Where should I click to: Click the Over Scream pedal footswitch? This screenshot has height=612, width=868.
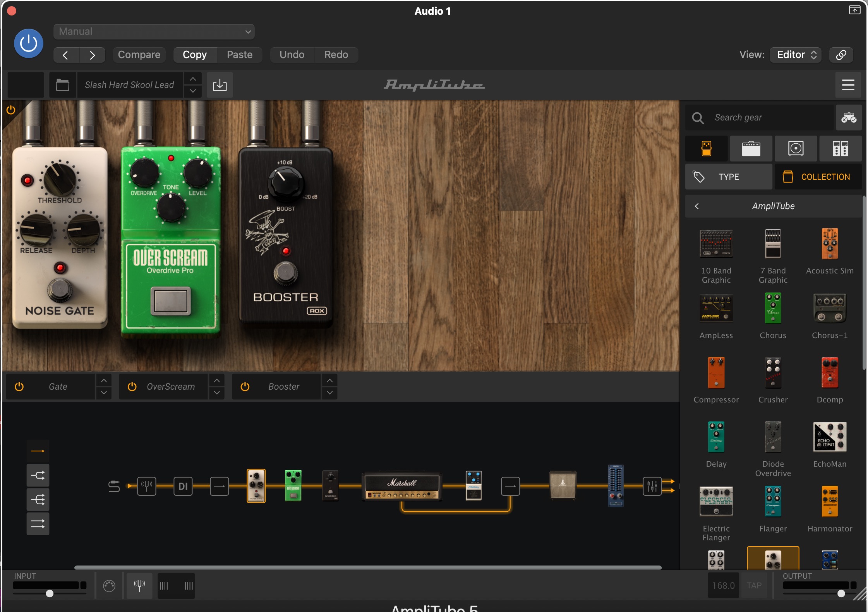pyautogui.click(x=171, y=301)
